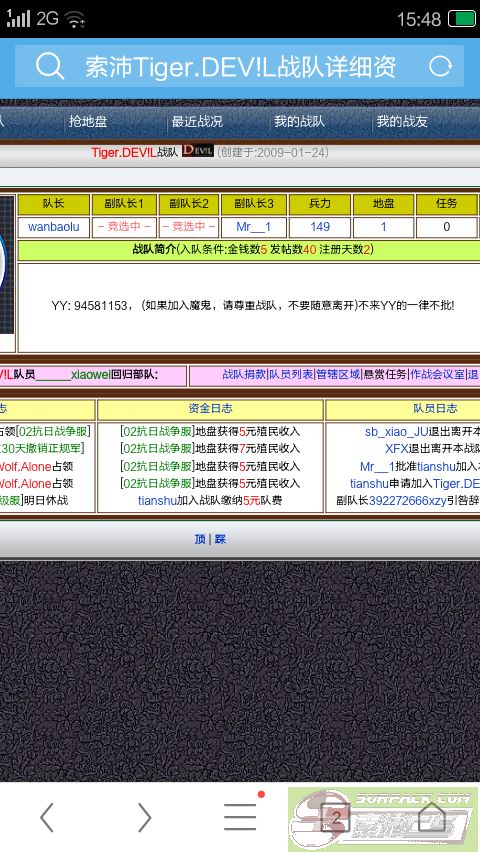This screenshot has width=480, height=854.
Task: Open 最近战况 menu item
Action: (x=197, y=121)
